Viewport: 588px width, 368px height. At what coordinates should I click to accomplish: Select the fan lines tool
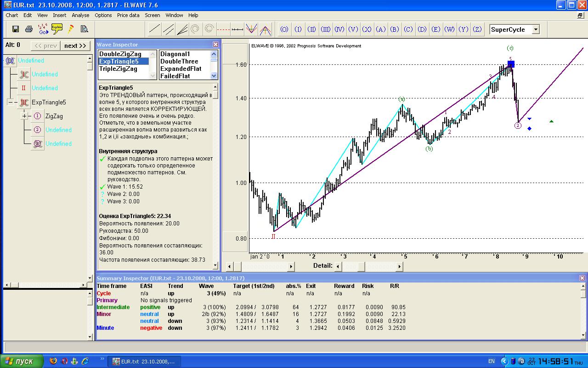tap(182, 29)
